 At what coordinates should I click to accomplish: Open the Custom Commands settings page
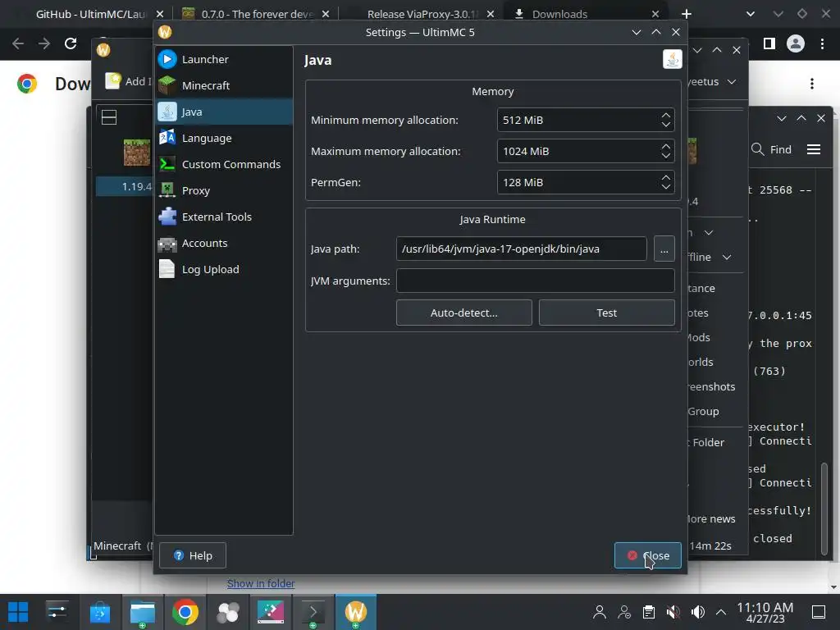tap(223, 164)
